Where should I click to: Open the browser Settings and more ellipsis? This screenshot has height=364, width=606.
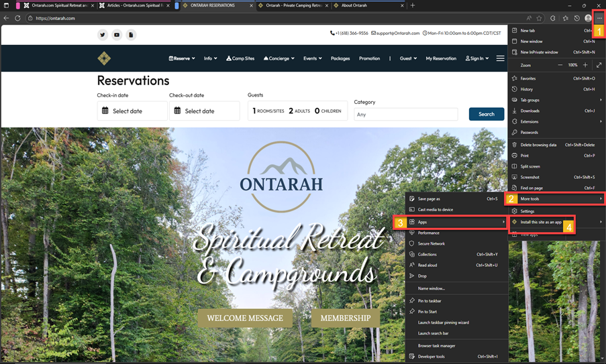[x=599, y=18]
